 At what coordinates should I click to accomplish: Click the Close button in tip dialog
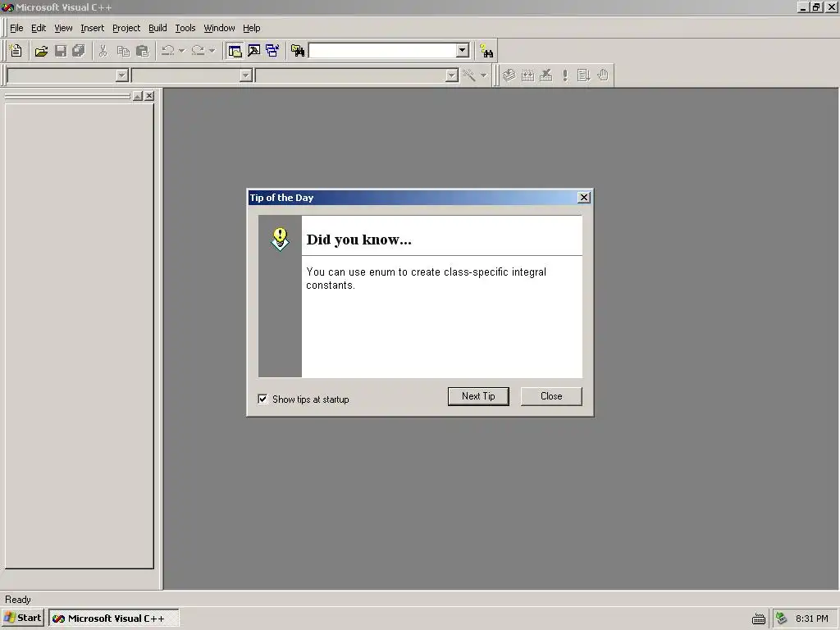[551, 396]
